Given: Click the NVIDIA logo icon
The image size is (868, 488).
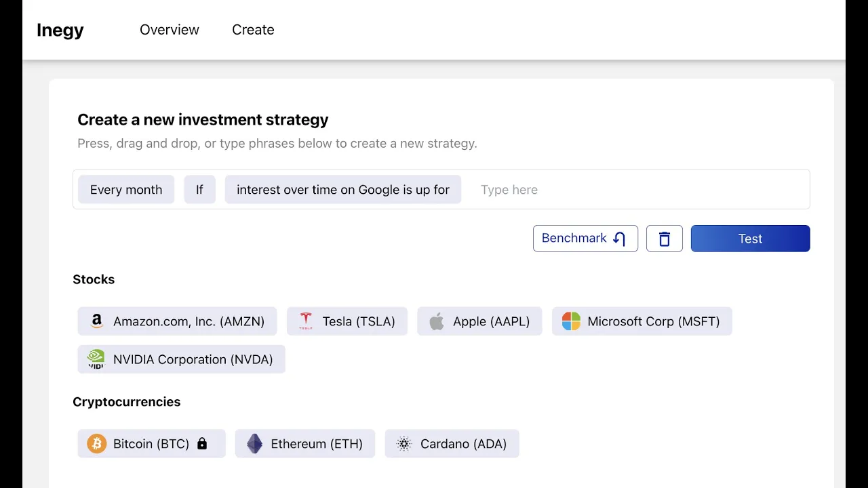Looking at the screenshot, I should pos(97,359).
